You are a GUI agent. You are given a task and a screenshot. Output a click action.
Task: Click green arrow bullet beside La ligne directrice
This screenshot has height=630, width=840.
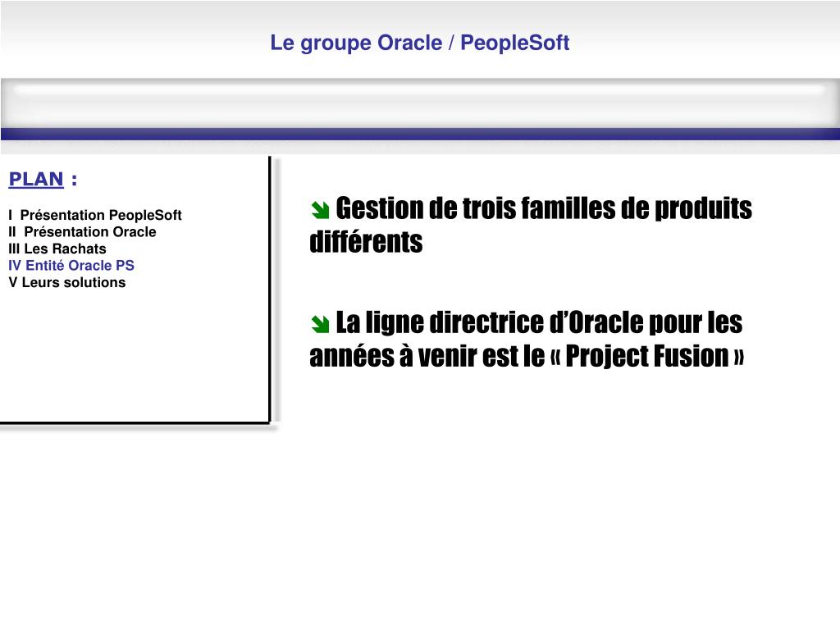click(x=320, y=323)
